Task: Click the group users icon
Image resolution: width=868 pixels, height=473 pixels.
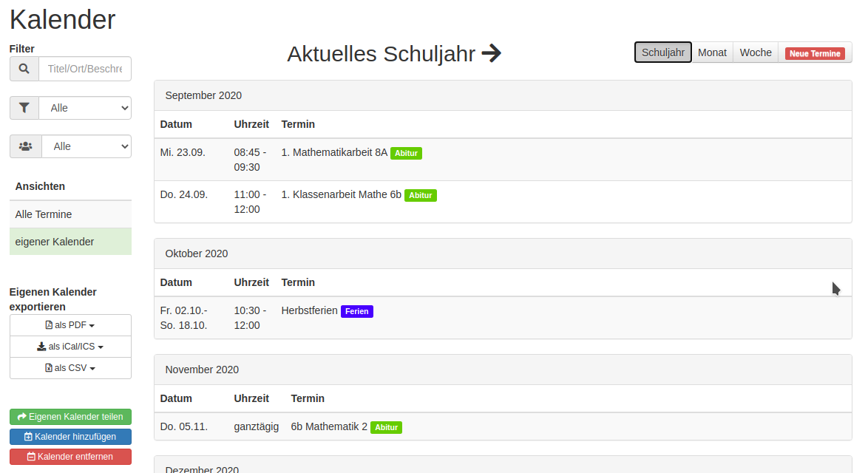Action: coord(26,146)
